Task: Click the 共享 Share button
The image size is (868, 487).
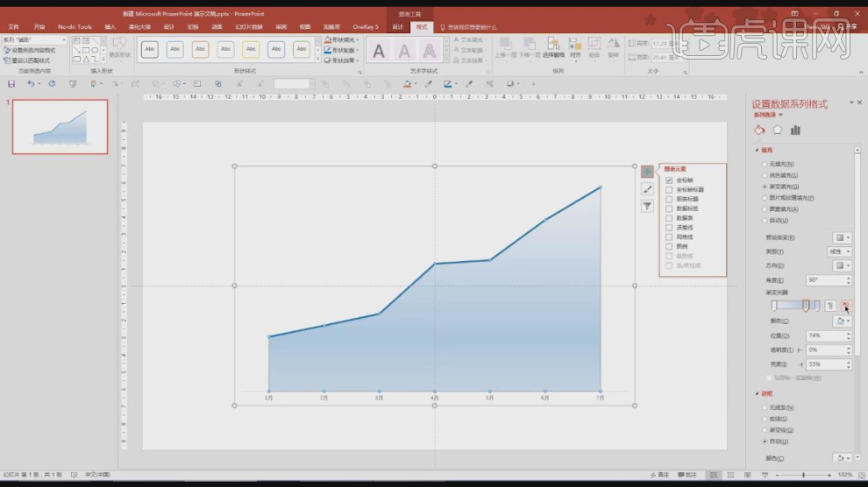Action: point(848,26)
